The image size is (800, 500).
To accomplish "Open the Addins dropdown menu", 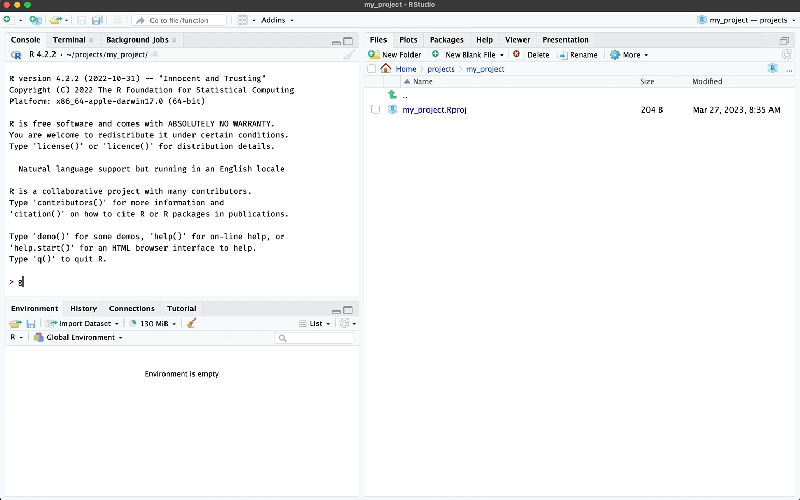I will [277, 20].
